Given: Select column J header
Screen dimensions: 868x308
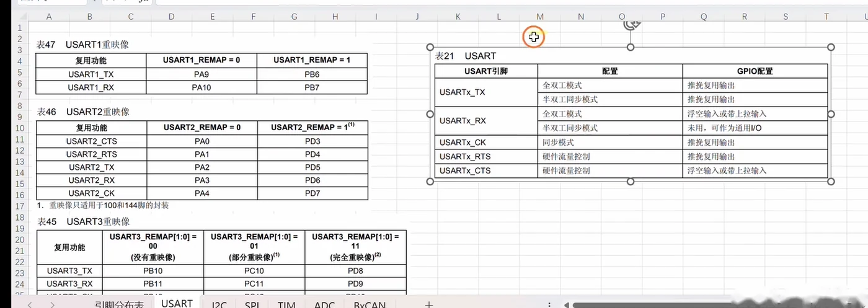Looking at the screenshot, I should (417, 17).
